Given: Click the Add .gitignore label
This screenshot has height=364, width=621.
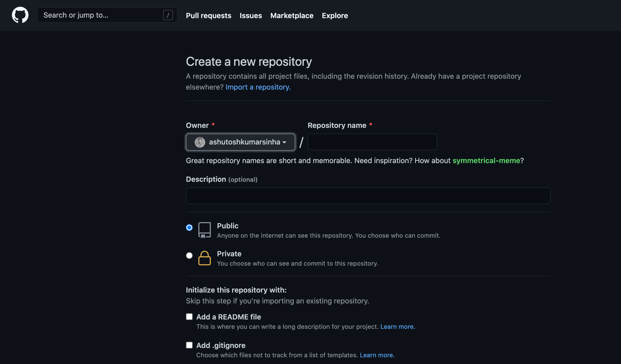Looking at the screenshot, I should click(221, 345).
